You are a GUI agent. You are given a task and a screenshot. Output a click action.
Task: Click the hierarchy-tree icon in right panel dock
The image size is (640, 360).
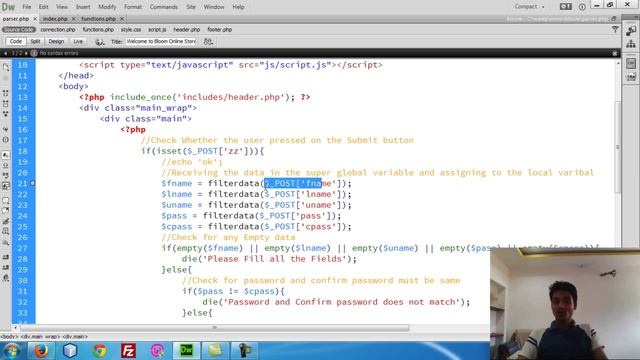tap(631, 44)
